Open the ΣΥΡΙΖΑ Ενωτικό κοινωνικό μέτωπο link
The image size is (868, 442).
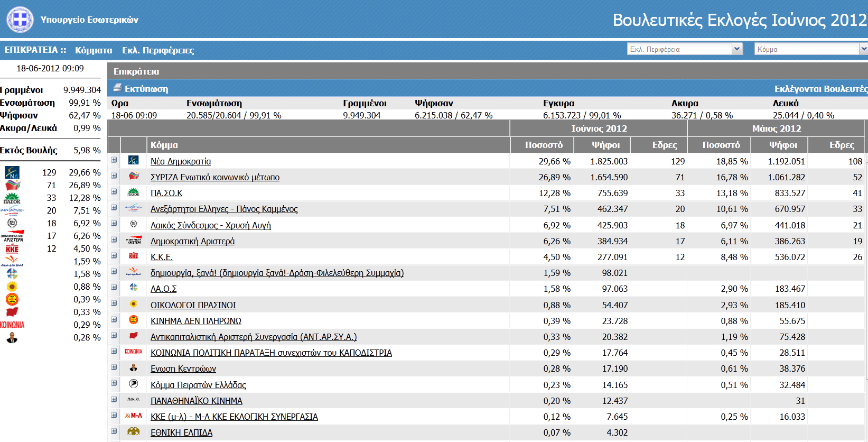click(215, 178)
